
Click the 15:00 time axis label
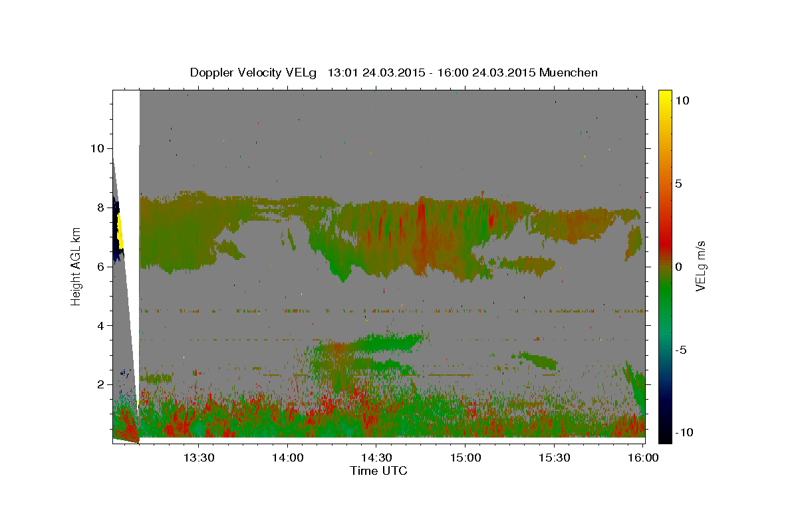pyautogui.click(x=465, y=458)
